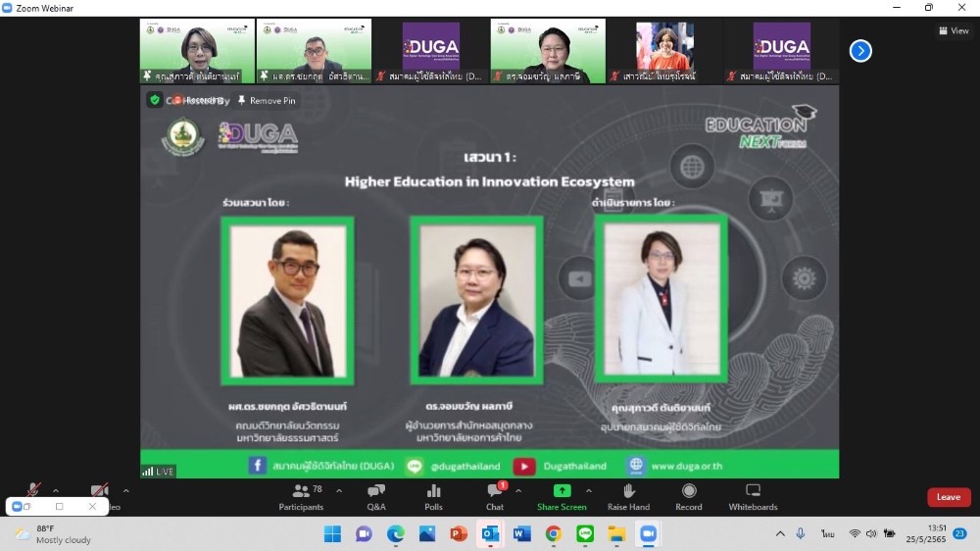Remove the pin from the video
The image size is (980, 551).
tap(266, 100)
